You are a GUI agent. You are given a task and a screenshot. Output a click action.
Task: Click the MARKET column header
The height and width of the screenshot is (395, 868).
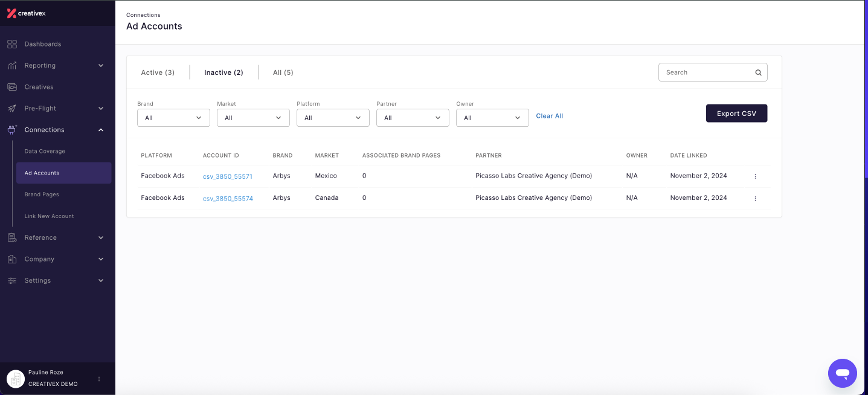[x=327, y=155]
